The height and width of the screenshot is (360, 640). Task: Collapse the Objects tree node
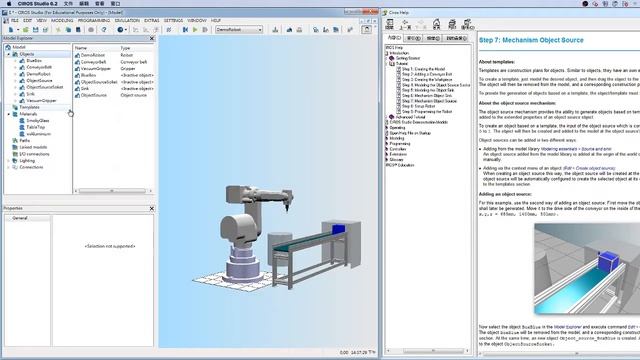click(x=9, y=54)
